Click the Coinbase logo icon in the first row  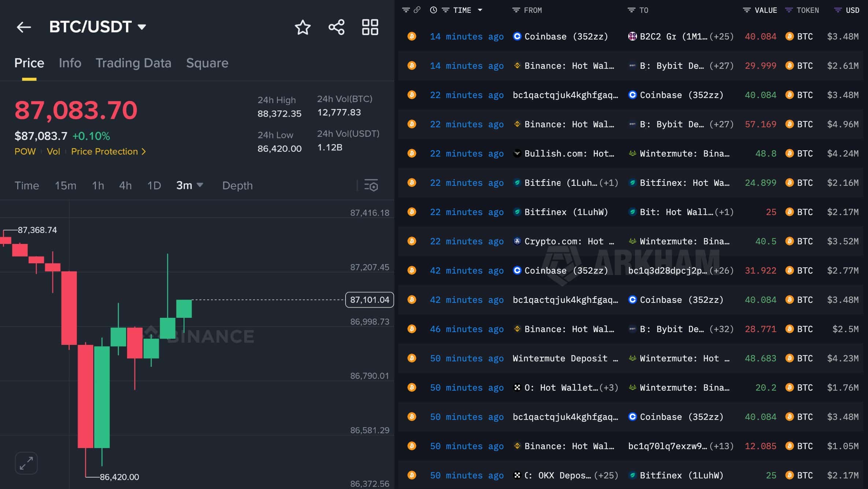tap(517, 36)
